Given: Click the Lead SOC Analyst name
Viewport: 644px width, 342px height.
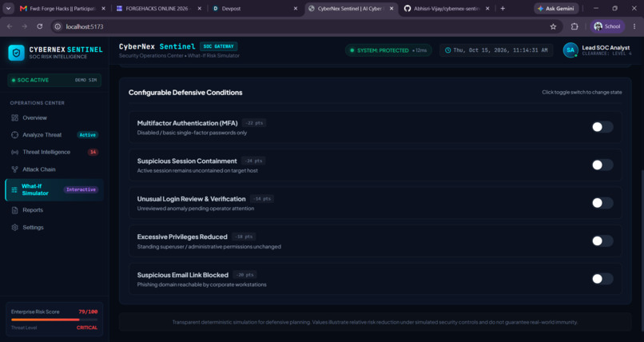Looking at the screenshot, I should 606,48.
